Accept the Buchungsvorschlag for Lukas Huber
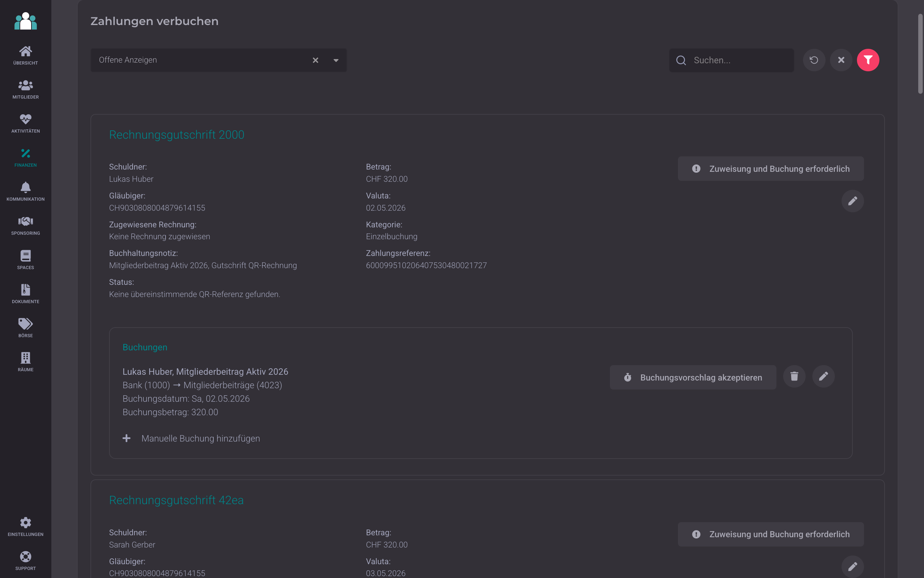The height and width of the screenshot is (578, 924). (693, 377)
